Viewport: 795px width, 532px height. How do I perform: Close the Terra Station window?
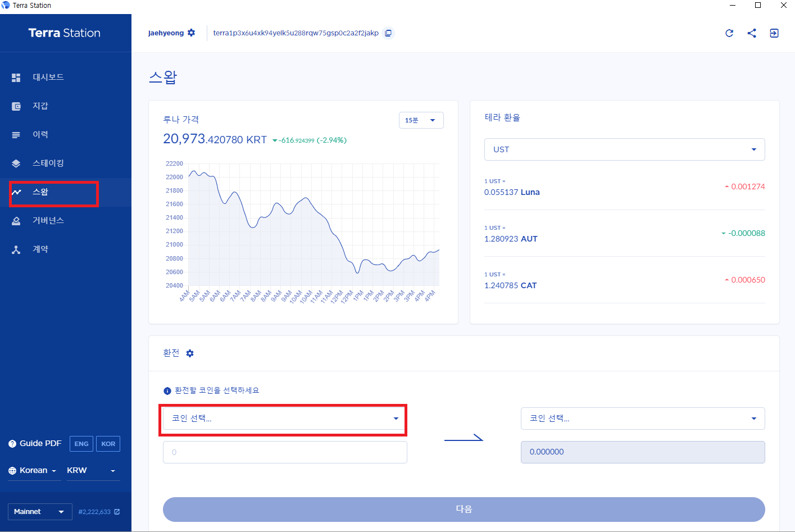point(783,5)
